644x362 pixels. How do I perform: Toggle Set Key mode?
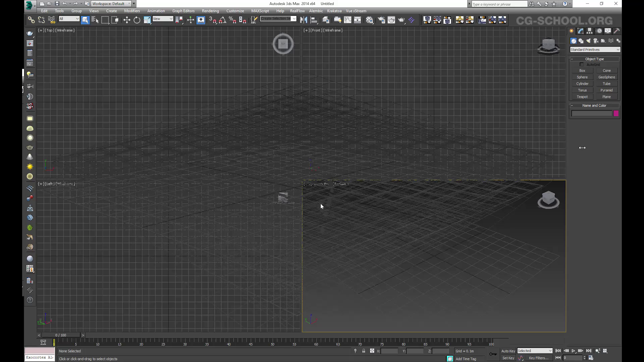(x=508, y=358)
